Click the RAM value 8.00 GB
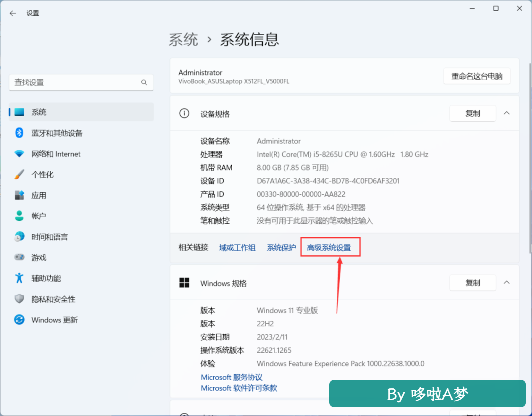This screenshot has width=532, height=416. pos(293,168)
